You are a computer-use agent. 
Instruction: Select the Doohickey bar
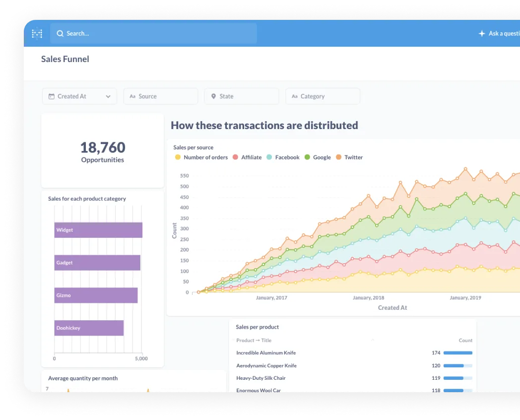click(x=89, y=328)
